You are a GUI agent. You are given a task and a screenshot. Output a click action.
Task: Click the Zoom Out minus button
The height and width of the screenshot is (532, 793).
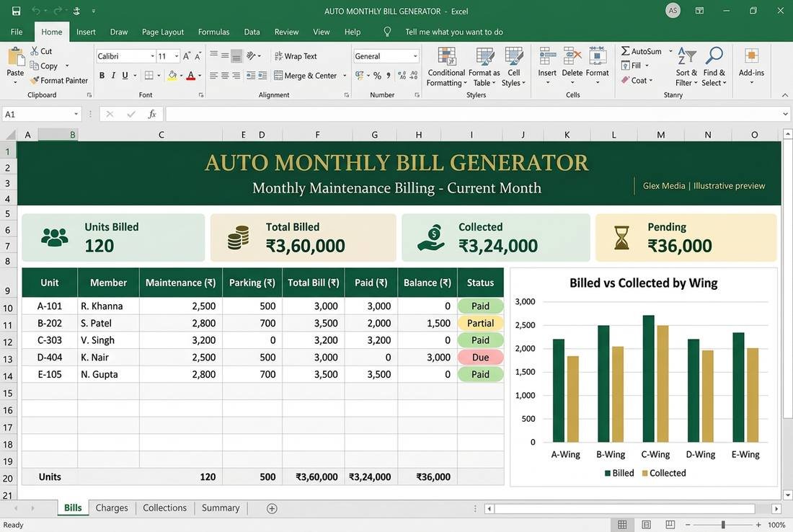point(688,525)
